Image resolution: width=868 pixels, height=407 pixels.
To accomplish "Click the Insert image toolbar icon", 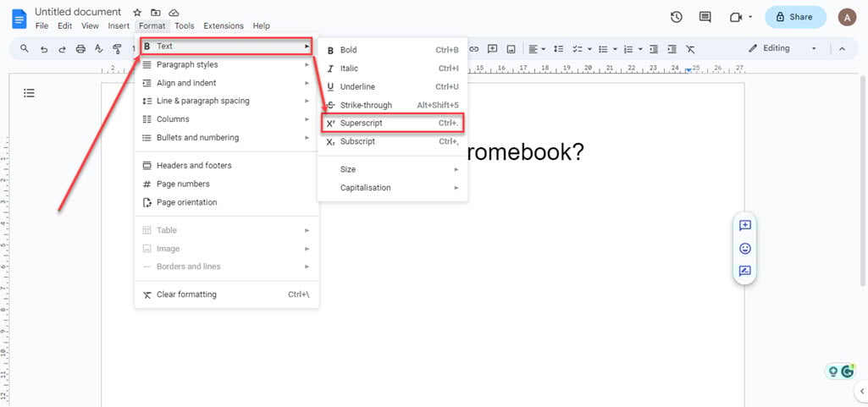I will (x=511, y=49).
